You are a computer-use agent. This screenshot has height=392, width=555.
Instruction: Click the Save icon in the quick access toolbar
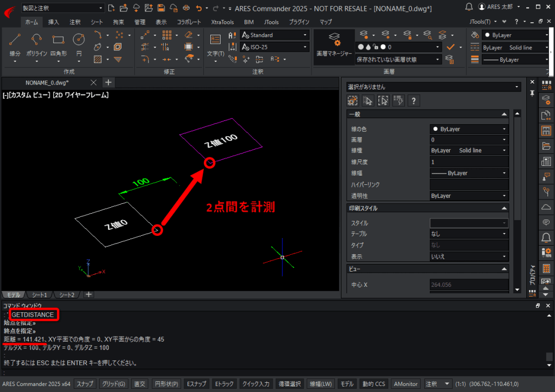161,8
